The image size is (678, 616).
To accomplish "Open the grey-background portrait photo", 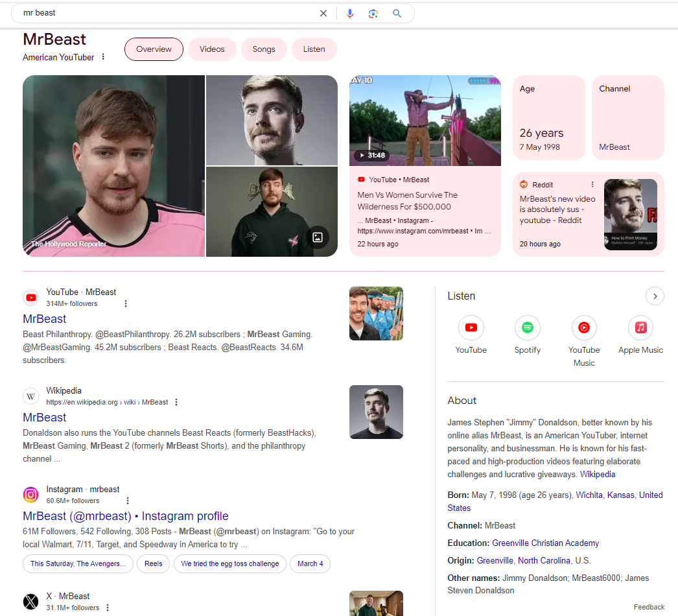I will click(272, 120).
